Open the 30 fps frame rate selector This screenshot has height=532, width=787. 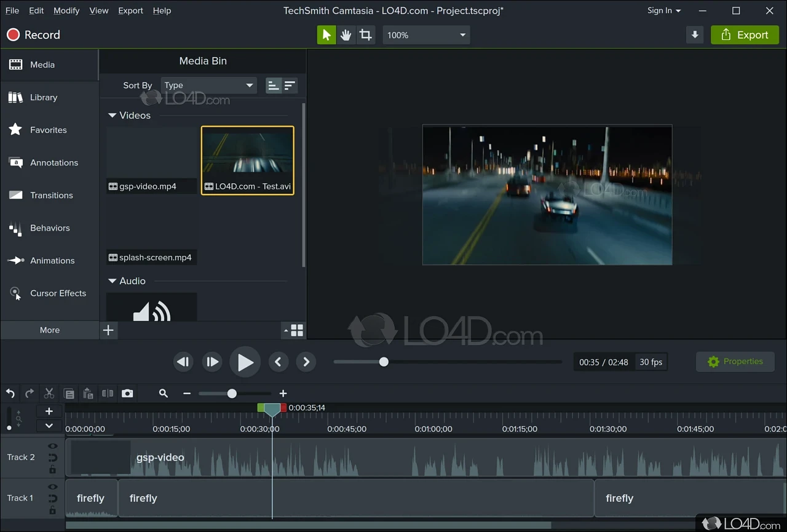coord(651,362)
